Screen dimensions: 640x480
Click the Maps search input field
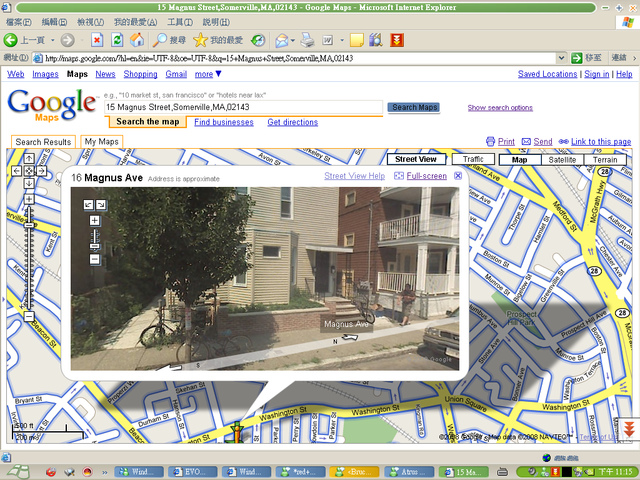[x=244, y=107]
